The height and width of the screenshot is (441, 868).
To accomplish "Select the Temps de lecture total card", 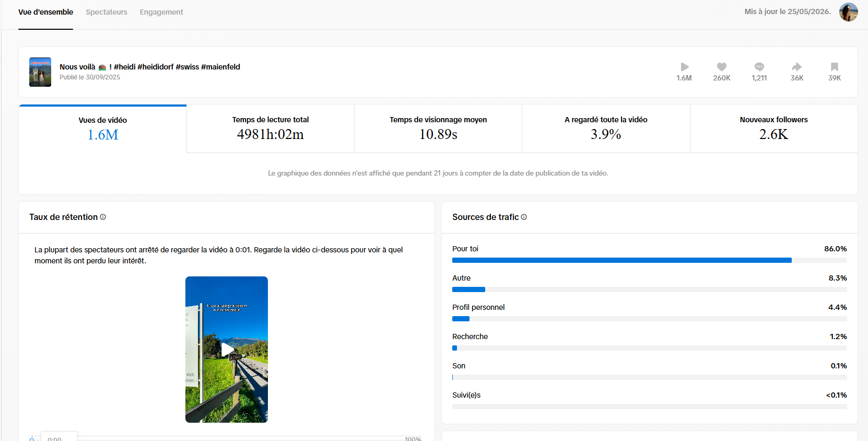I will point(271,129).
